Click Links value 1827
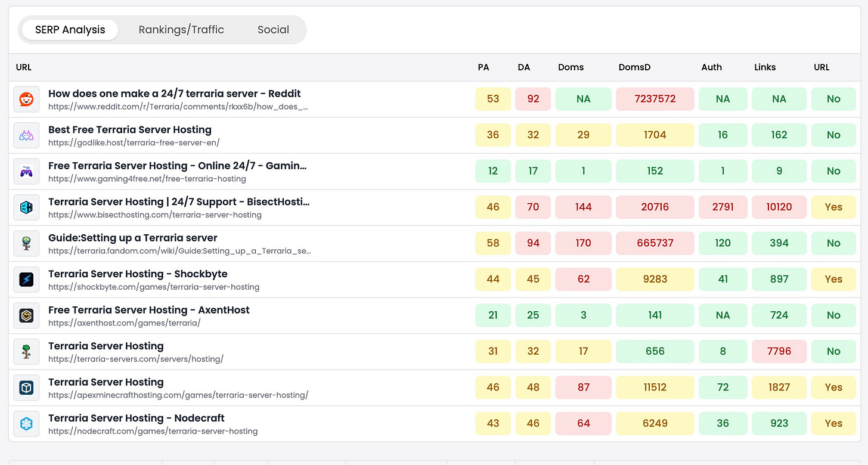 coord(779,387)
